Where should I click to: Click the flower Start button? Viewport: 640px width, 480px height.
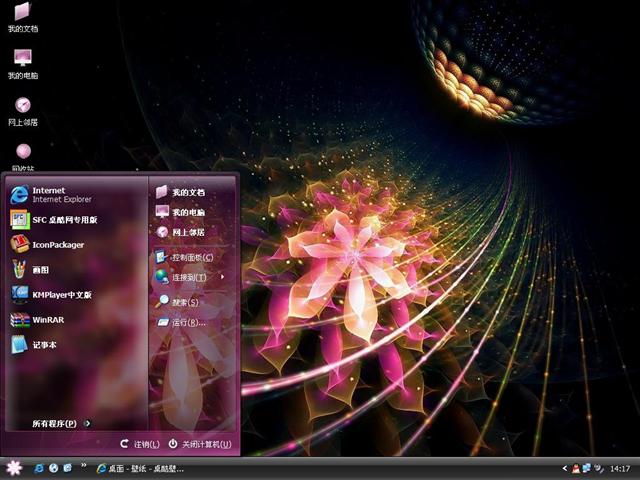point(13,468)
